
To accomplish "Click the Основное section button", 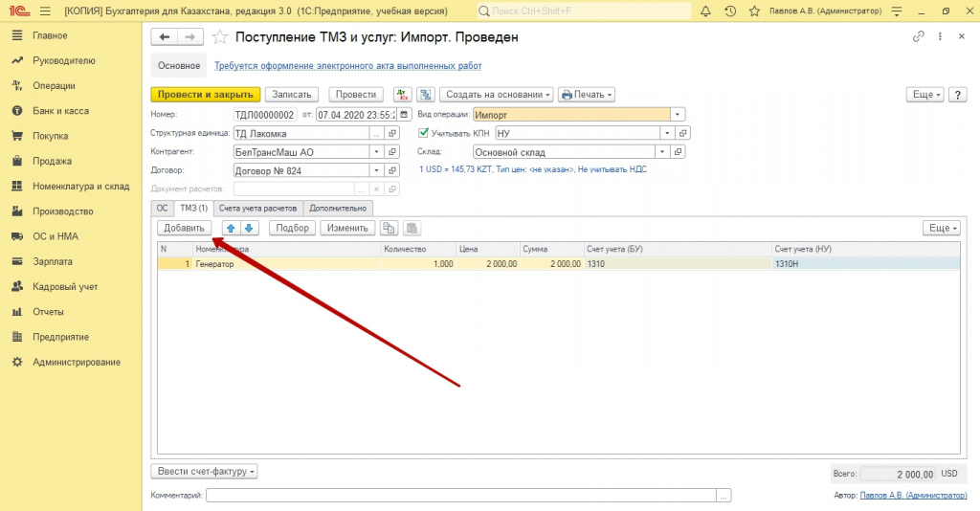I will tap(179, 66).
